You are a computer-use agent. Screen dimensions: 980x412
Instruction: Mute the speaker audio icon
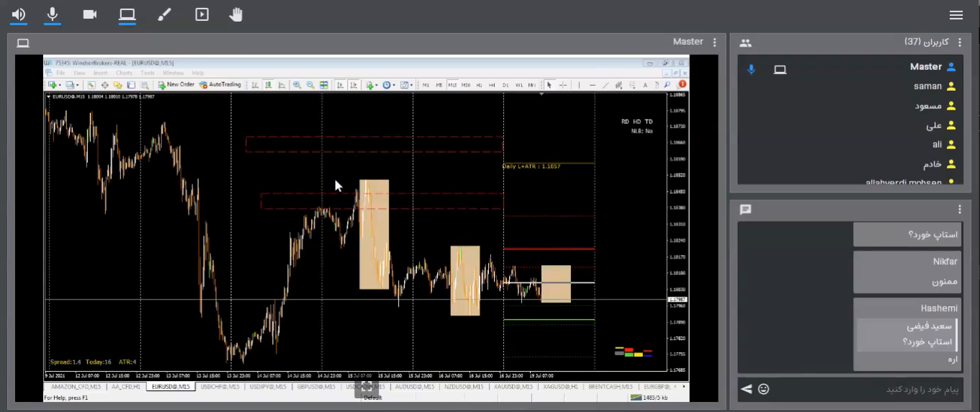pos(19,14)
